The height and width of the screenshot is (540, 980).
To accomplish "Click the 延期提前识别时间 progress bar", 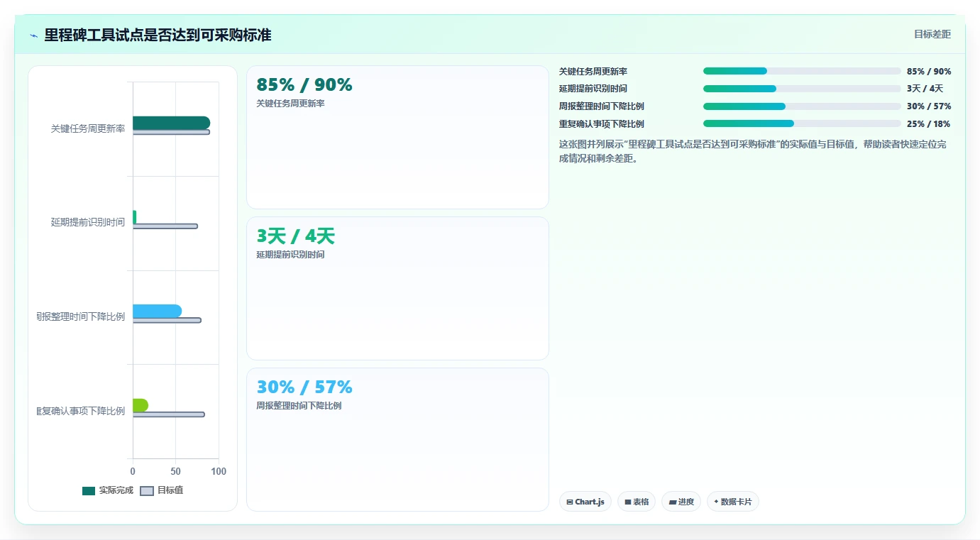I will tap(802, 89).
